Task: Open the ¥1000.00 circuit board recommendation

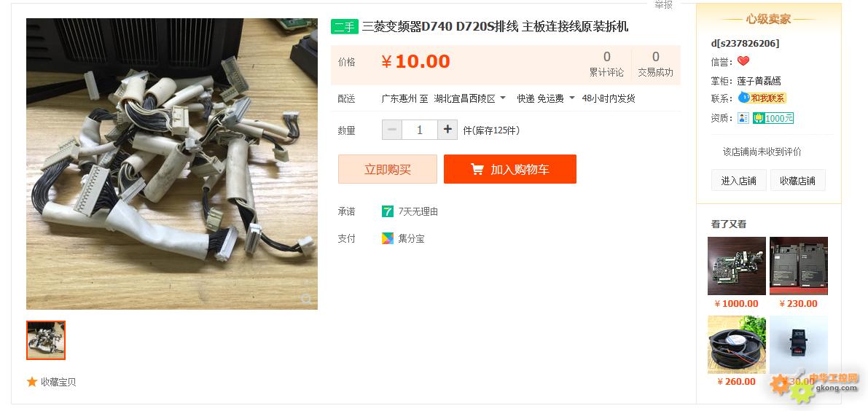Action: (737, 266)
